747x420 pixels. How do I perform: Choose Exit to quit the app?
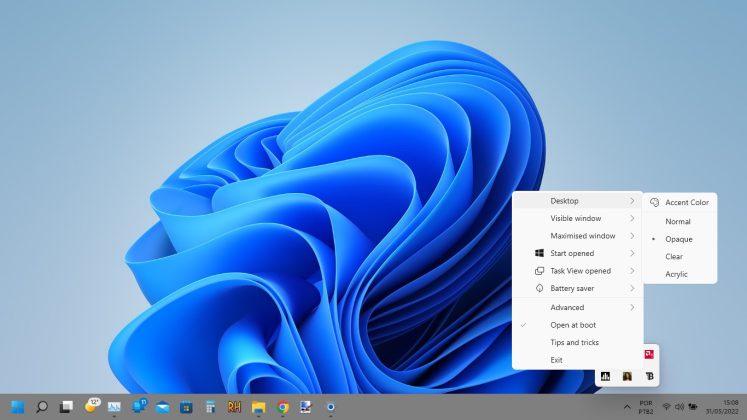click(577, 360)
